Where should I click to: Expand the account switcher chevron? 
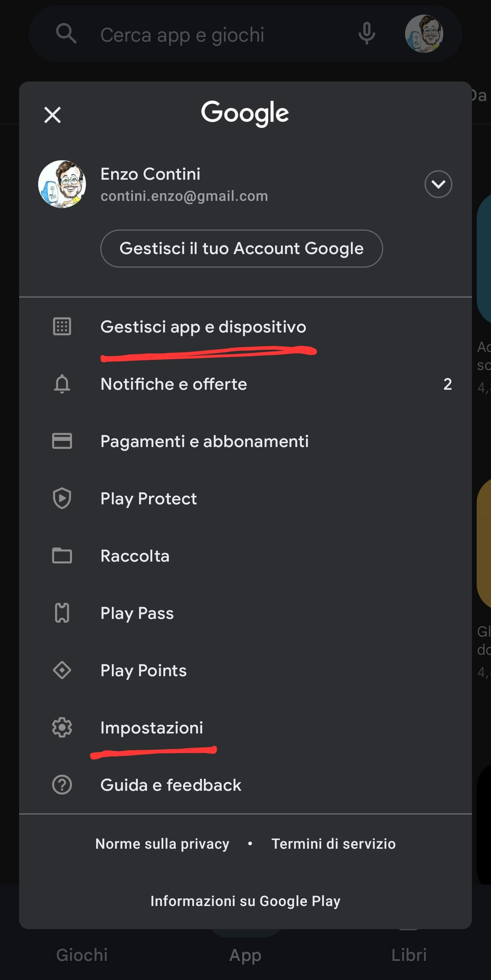pos(438,184)
